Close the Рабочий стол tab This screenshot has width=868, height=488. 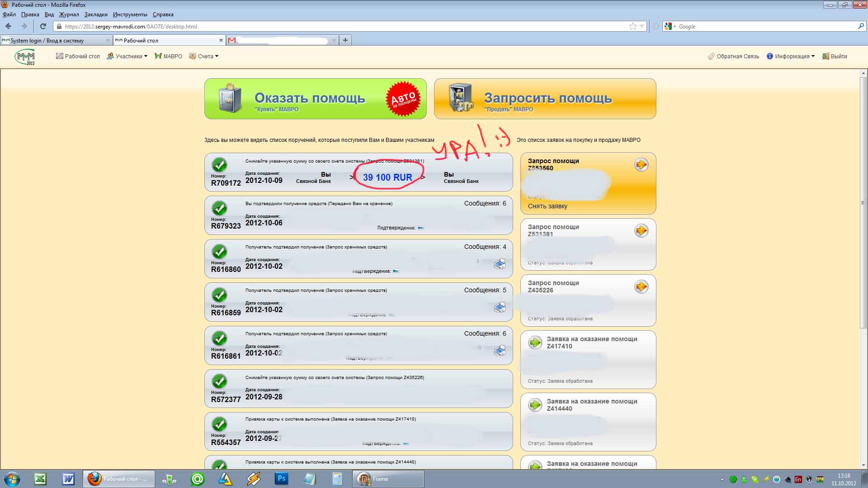[x=221, y=40]
